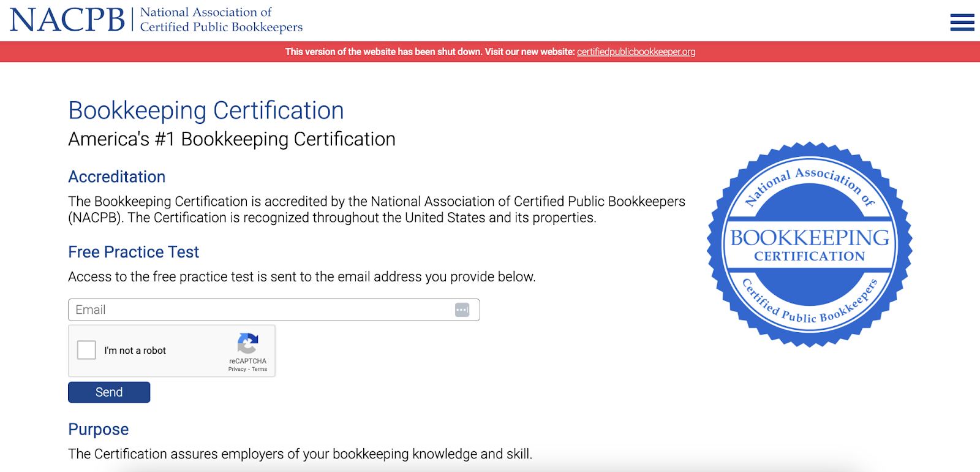Viewport: 980px width, 472px height.
Task: Click the reCAPTCHA logo icon
Action: click(247, 344)
